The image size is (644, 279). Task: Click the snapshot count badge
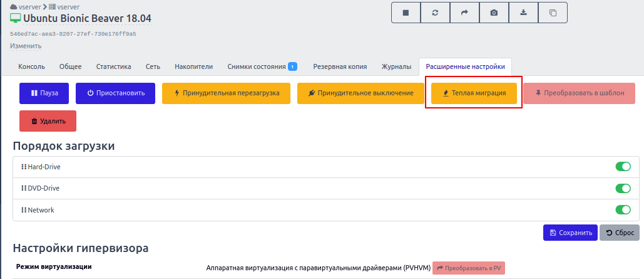pos(292,66)
